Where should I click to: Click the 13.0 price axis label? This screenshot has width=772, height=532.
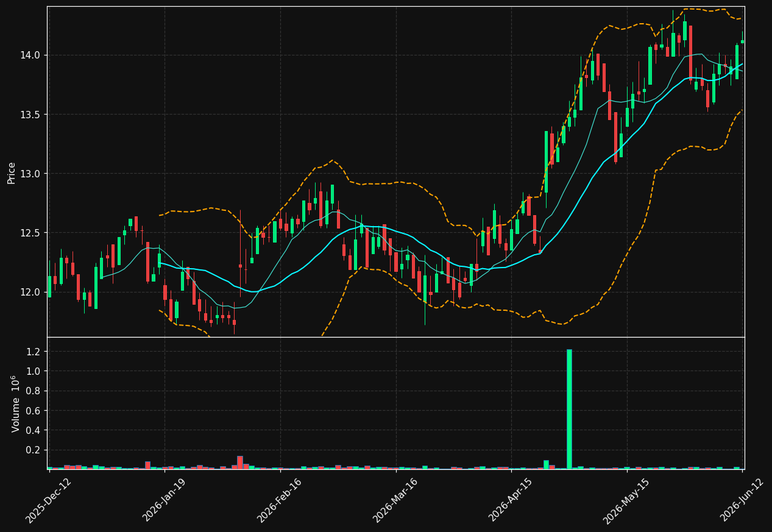click(32, 174)
